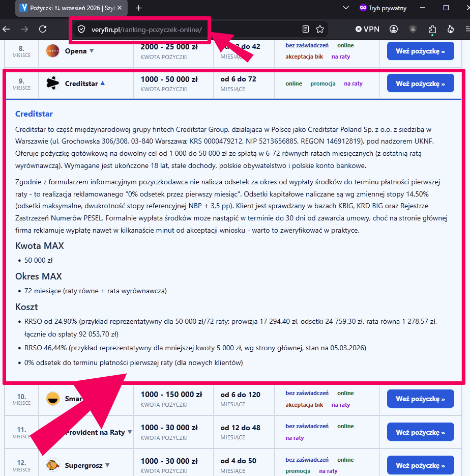Screen dimensions: 470x476
Task: Click od 12 do 48 months value
Action: 241,428
